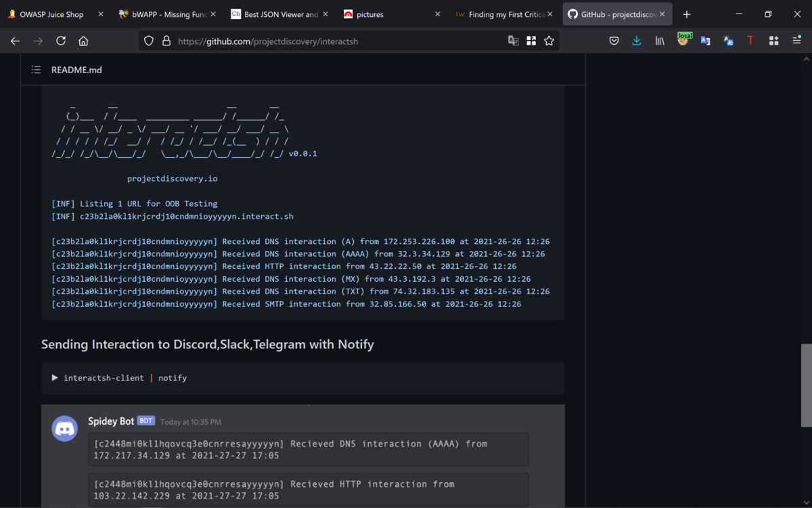Close the bWAPP tab

tap(212, 14)
